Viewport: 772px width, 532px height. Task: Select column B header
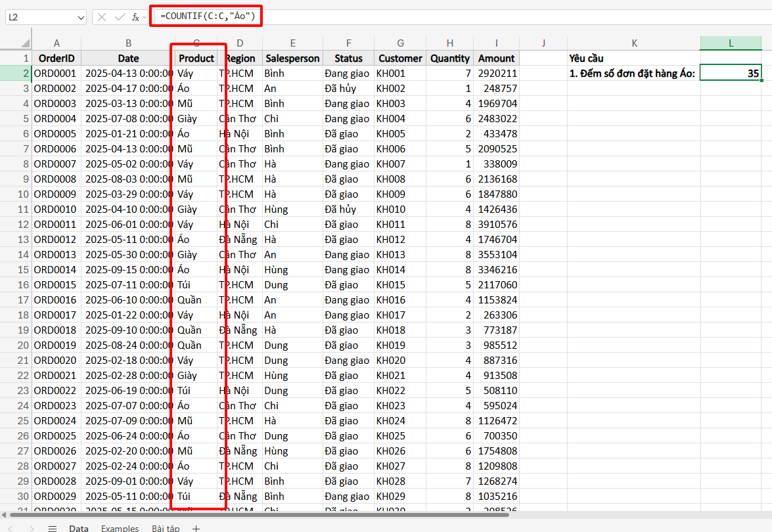(128, 43)
